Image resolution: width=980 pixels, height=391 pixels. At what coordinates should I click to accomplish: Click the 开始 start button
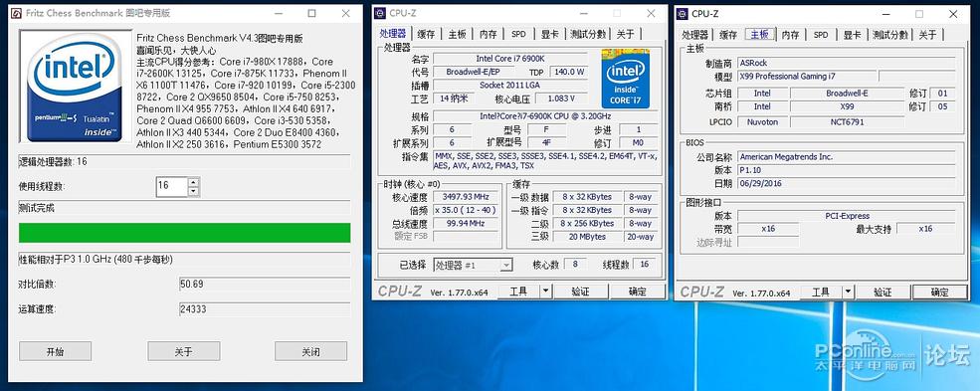55,351
